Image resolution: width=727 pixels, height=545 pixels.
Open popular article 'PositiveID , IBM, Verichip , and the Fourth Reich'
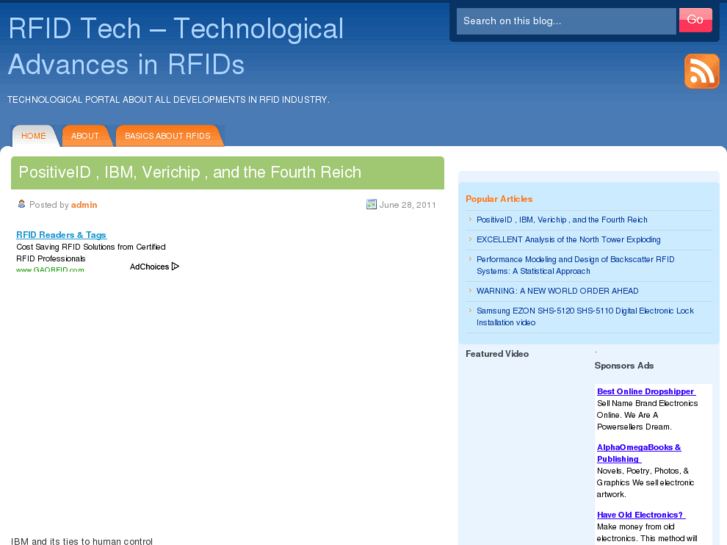tap(562, 220)
